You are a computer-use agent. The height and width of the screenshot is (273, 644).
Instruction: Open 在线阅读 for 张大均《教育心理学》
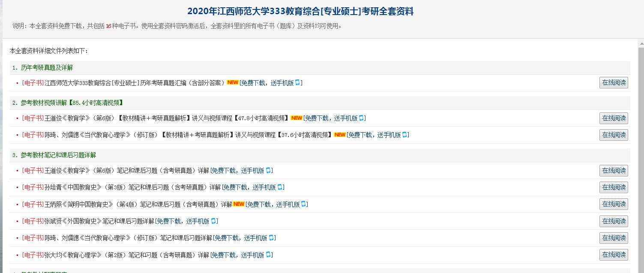(x=614, y=254)
